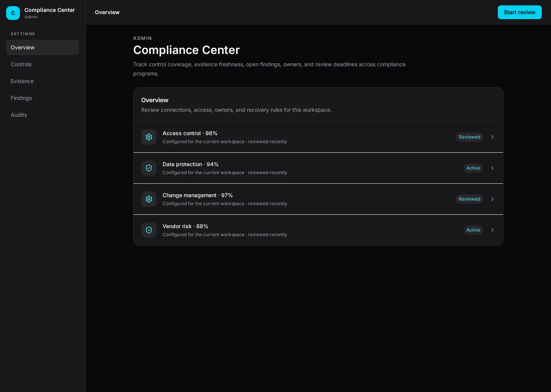Click the Admin label under the workspace name
Viewport: 551px width, 392px height.
[x=31, y=17]
